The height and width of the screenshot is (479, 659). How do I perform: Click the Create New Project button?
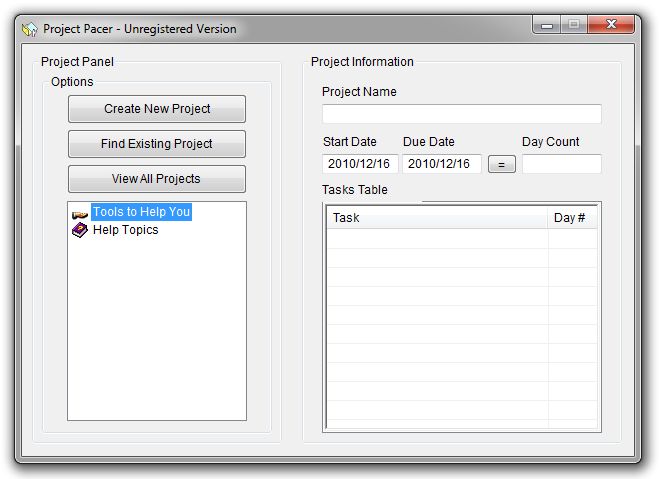[157, 109]
